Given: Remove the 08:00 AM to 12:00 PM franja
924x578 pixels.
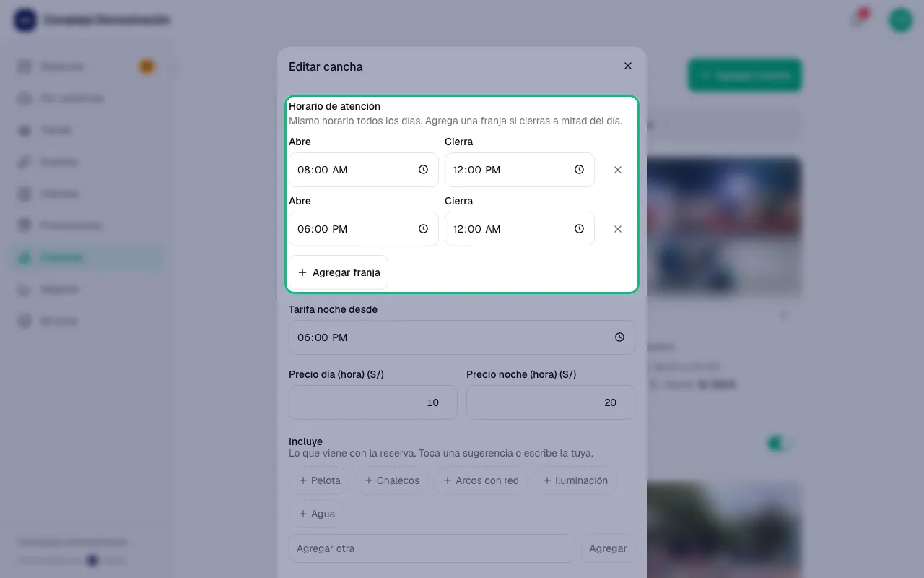Looking at the screenshot, I should [618, 170].
